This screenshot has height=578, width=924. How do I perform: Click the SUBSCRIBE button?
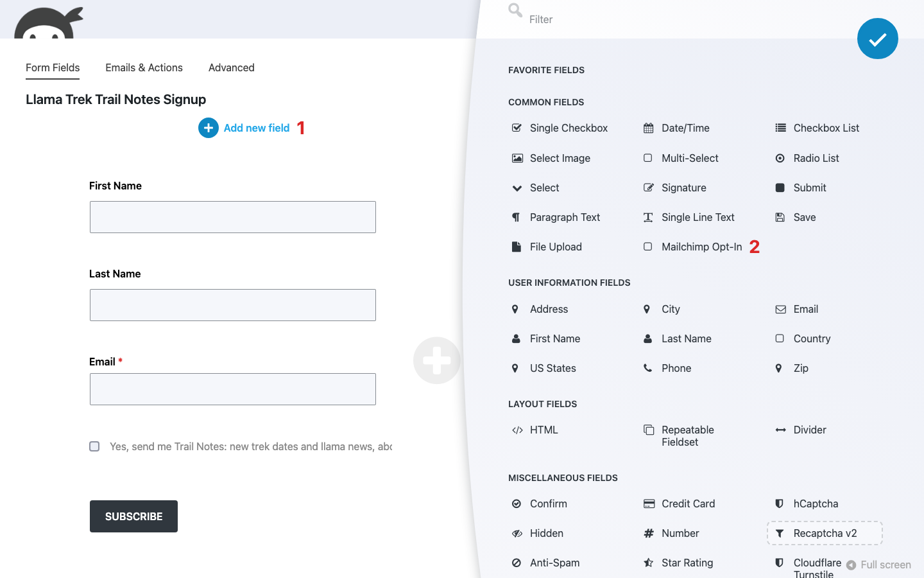[133, 516]
